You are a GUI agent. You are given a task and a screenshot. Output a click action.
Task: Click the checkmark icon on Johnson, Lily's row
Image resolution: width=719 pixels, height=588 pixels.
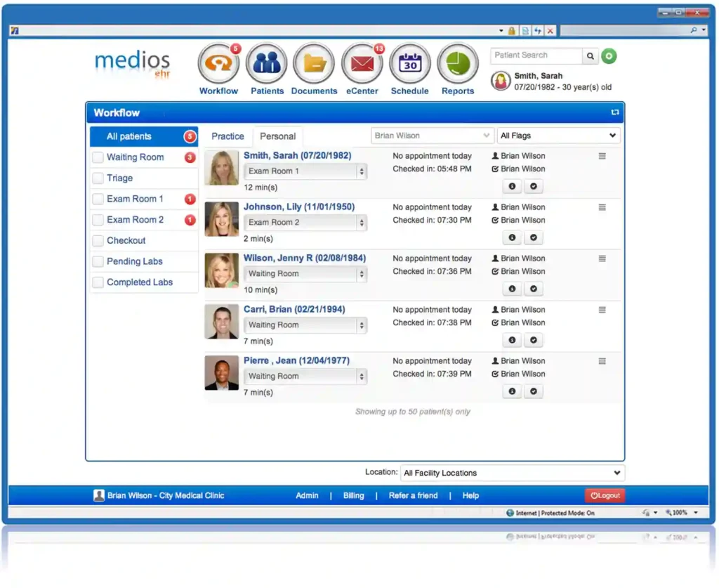click(x=534, y=237)
